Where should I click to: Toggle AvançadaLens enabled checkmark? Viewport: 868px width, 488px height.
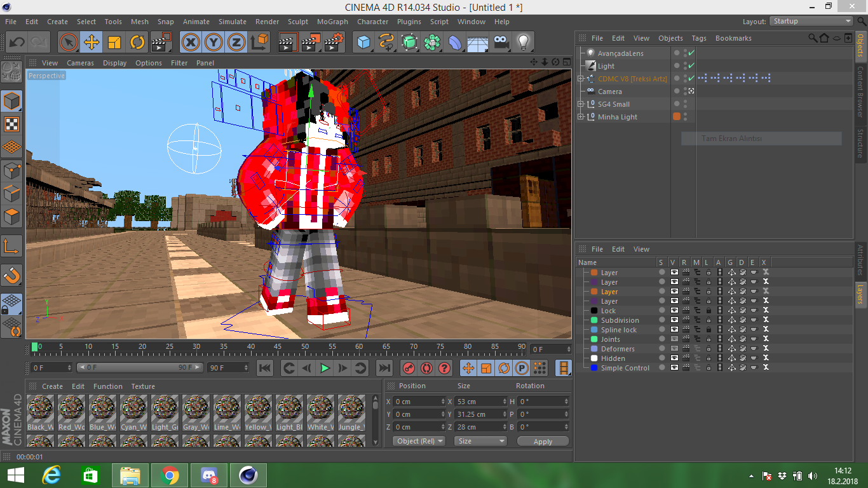tap(691, 53)
